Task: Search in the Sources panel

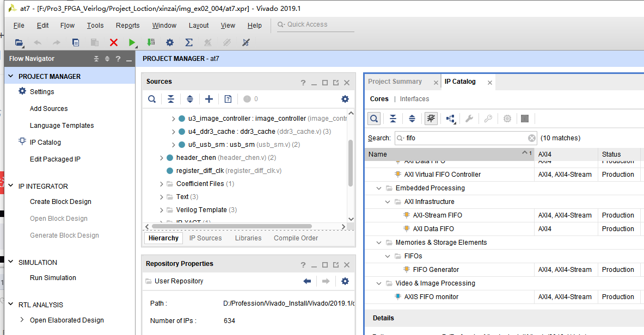Action: click(x=152, y=99)
